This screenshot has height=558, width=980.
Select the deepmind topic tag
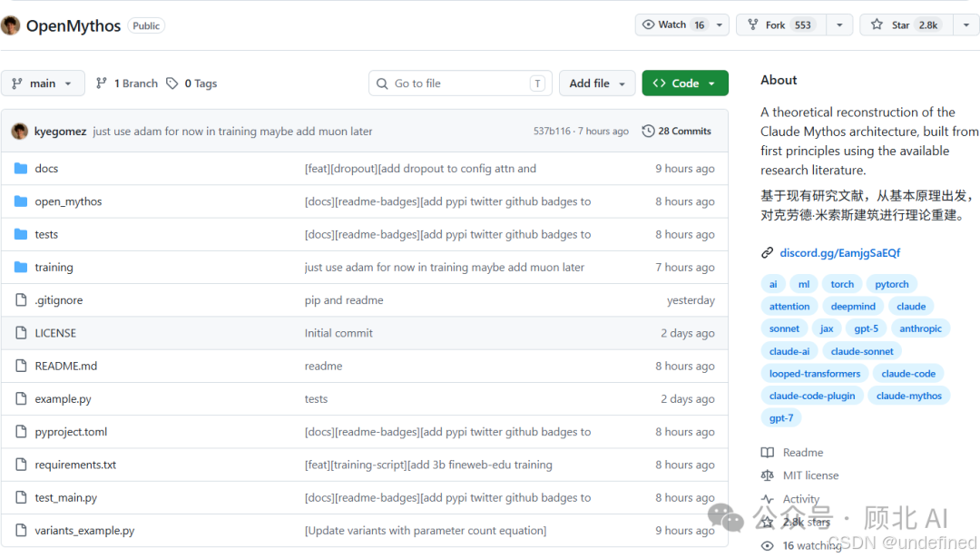852,306
